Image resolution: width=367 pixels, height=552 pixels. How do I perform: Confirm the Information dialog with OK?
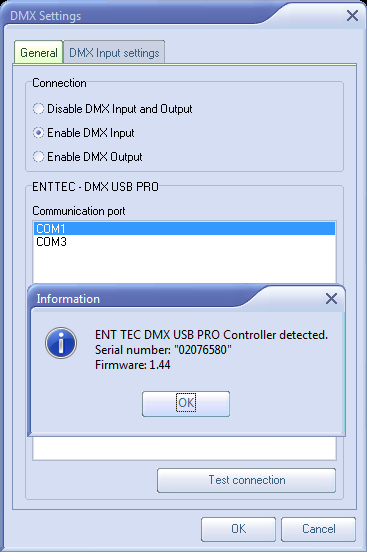point(186,403)
